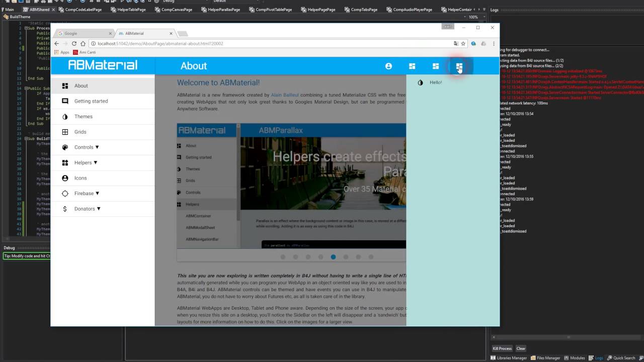Open the Quick Search tab
The height and width of the screenshot is (362, 644).
click(x=621, y=358)
